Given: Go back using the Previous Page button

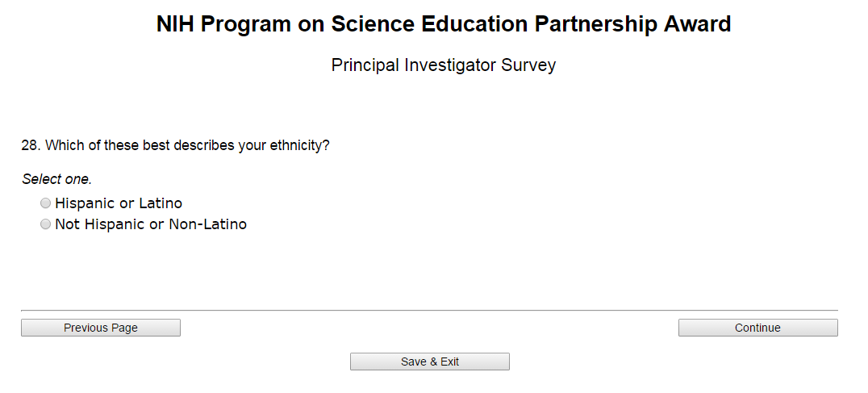Looking at the screenshot, I should pyautogui.click(x=101, y=328).
